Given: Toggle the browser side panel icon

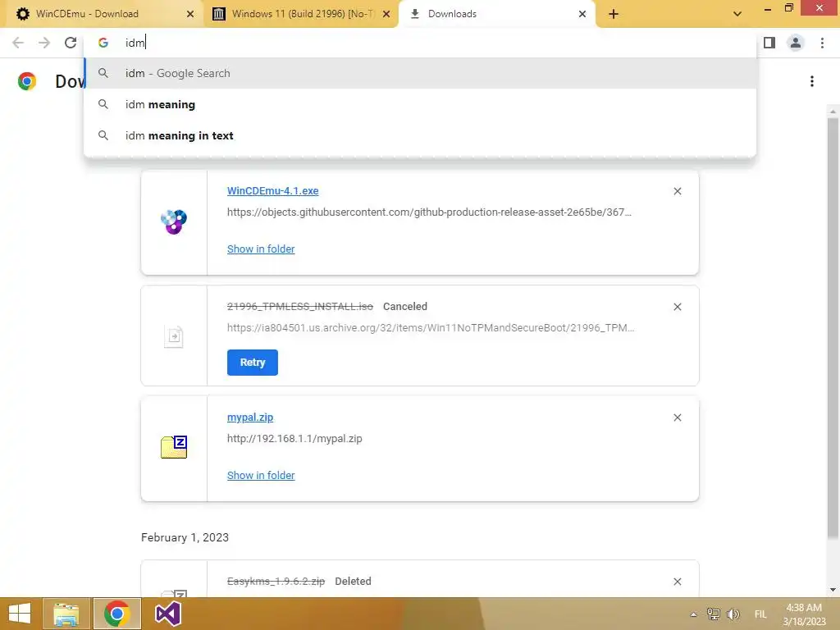Looking at the screenshot, I should (769, 43).
